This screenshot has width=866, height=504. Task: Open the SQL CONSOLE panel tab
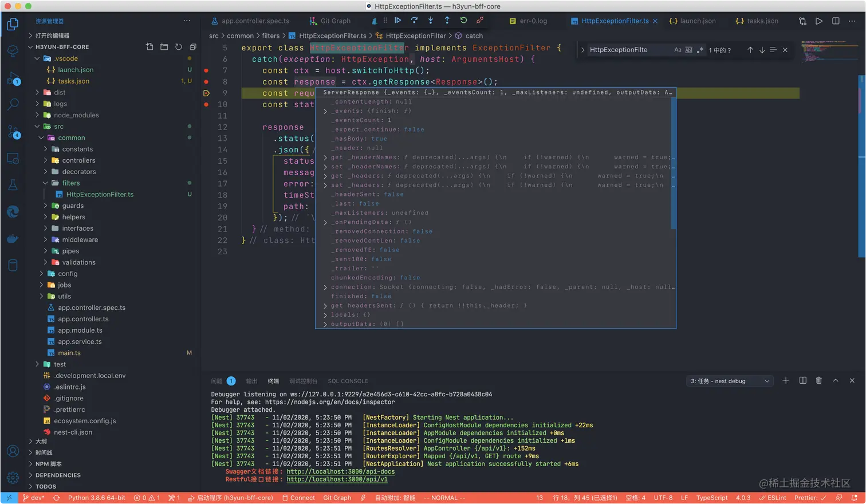tap(348, 381)
